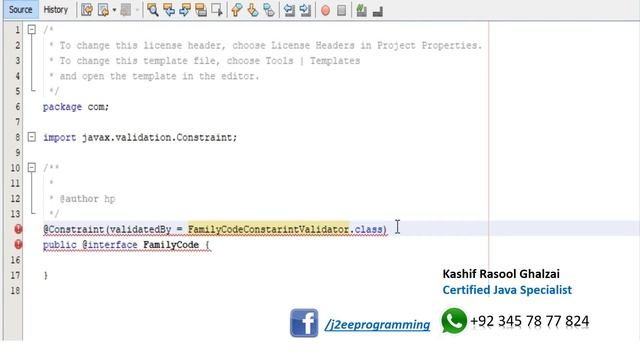This screenshot has height=360, width=640.
Task: Click the Comment lines icon
Action: coord(361,10)
